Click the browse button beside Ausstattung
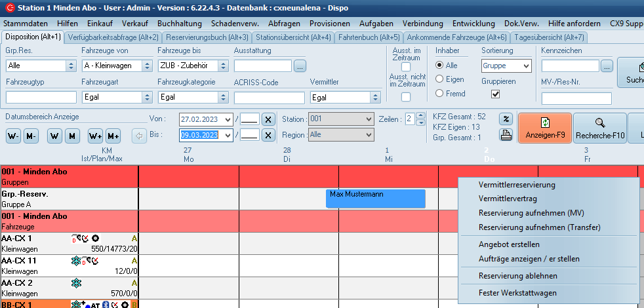Screen dimensions: 644x308 click(300, 66)
